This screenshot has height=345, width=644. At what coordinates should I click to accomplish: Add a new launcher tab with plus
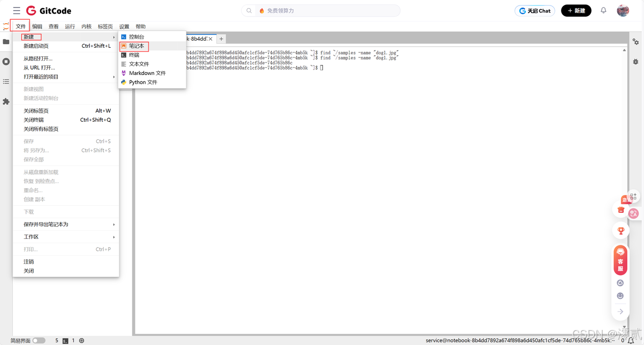(x=221, y=39)
